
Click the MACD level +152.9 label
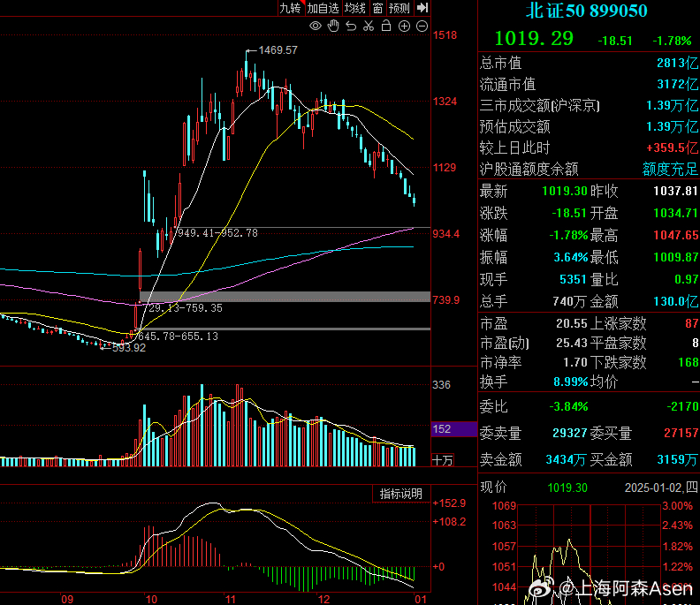coord(449,503)
